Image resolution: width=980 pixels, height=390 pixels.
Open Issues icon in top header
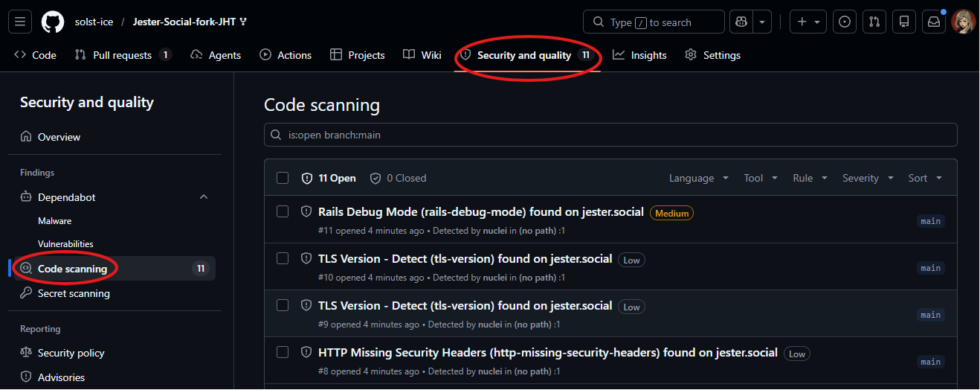tap(844, 22)
